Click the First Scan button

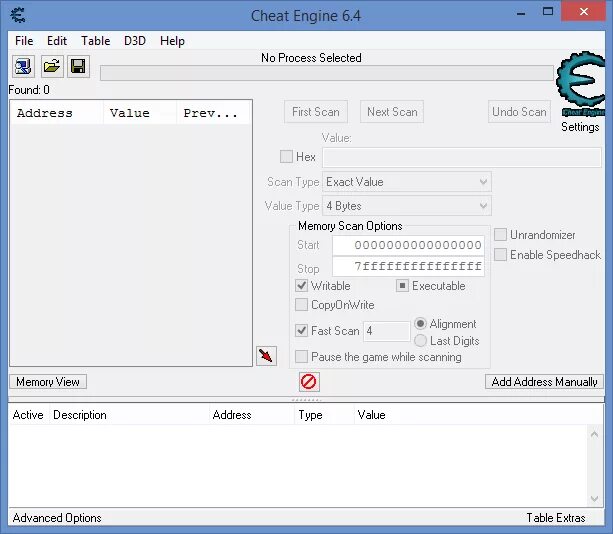[316, 112]
